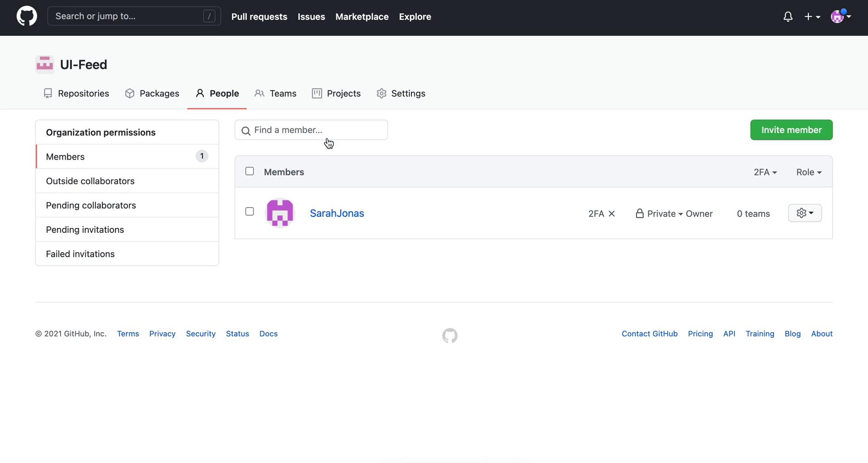Open the Blog footer link
The width and height of the screenshot is (868, 463).
pos(793,334)
